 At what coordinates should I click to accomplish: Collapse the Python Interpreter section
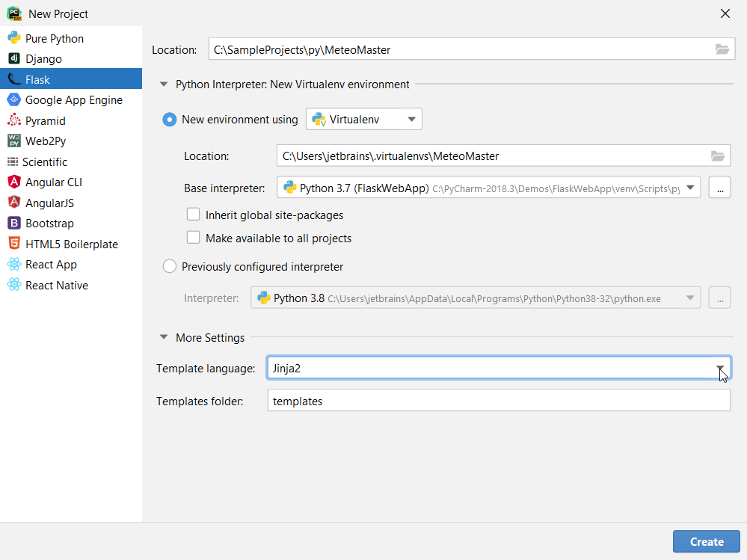pyautogui.click(x=164, y=84)
